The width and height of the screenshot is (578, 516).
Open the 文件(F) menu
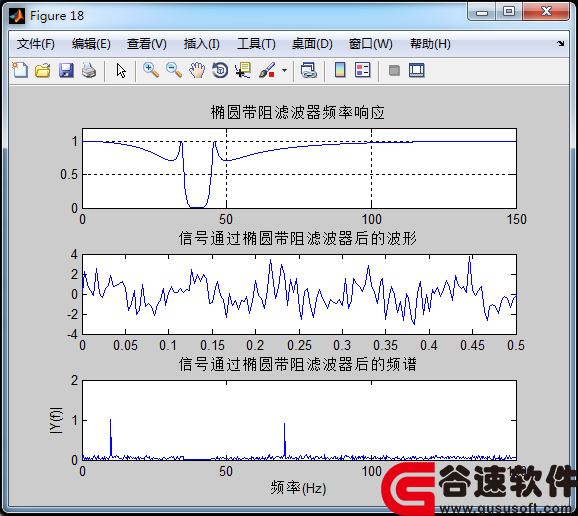point(36,44)
